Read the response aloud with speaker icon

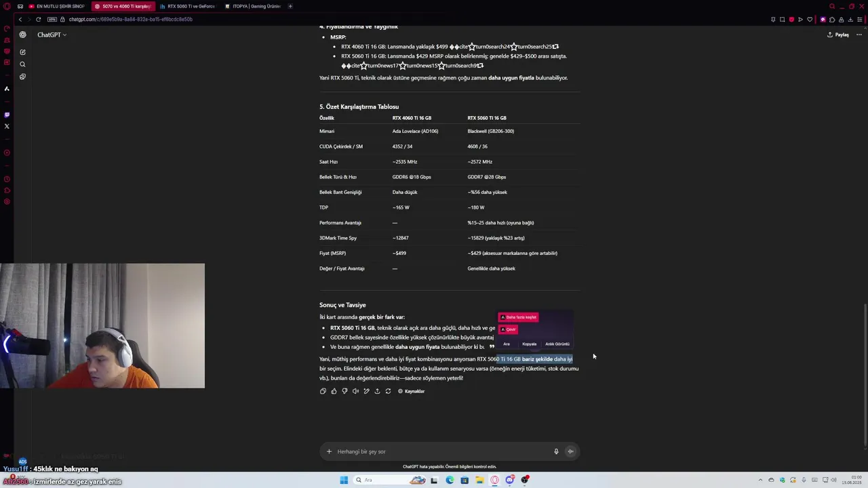[x=355, y=391]
